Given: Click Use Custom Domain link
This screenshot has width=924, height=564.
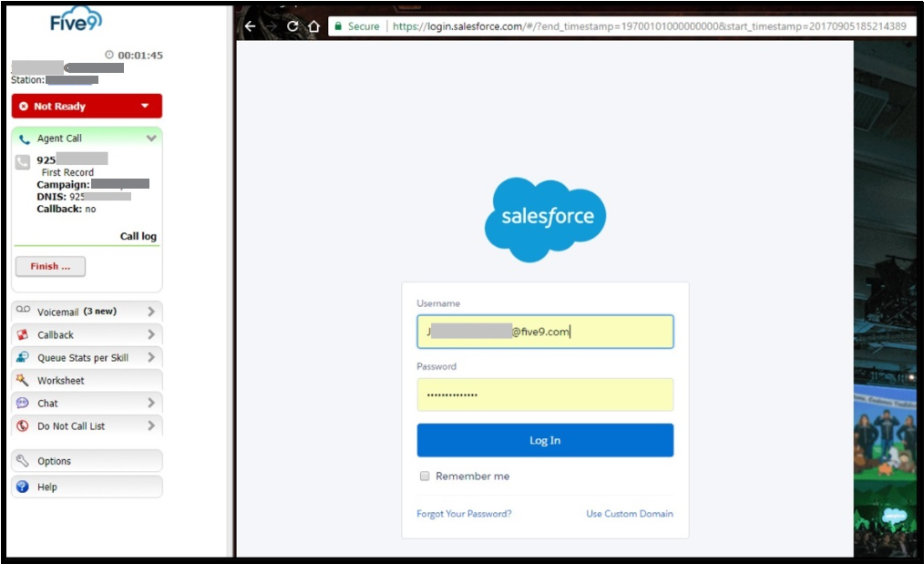Looking at the screenshot, I should click(x=630, y=514).
